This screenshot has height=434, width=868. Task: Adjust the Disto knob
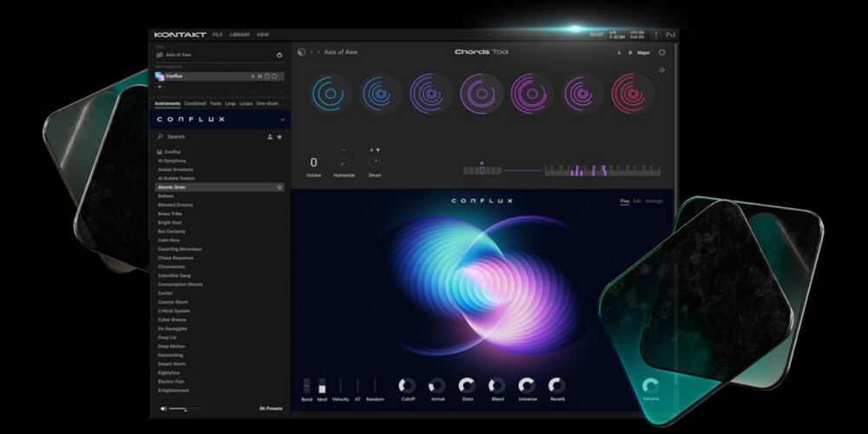coord(467,386)
